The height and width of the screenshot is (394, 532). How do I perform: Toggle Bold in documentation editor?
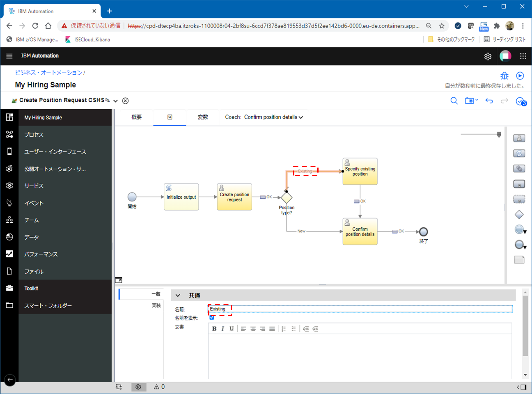[214, 329]
